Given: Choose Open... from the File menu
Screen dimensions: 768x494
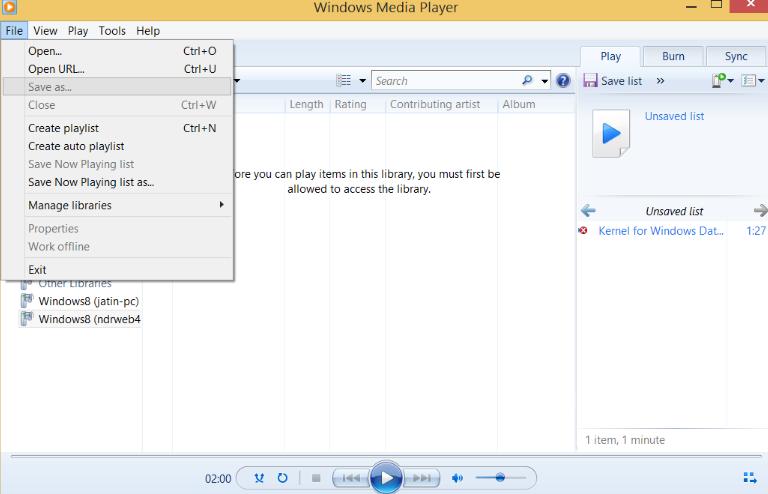Looking at the screenshot, I should [118, 51].
